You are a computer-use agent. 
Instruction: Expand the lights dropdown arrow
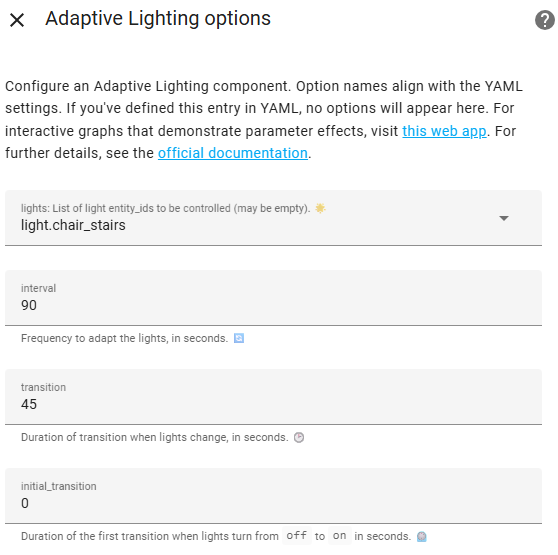[x=504, y=218]
